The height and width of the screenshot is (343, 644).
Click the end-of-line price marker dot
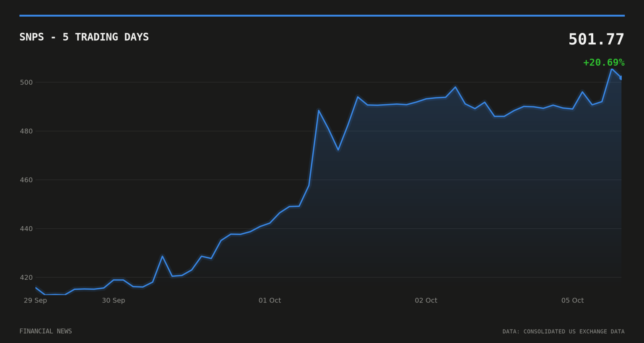click(x=621, y=77)
